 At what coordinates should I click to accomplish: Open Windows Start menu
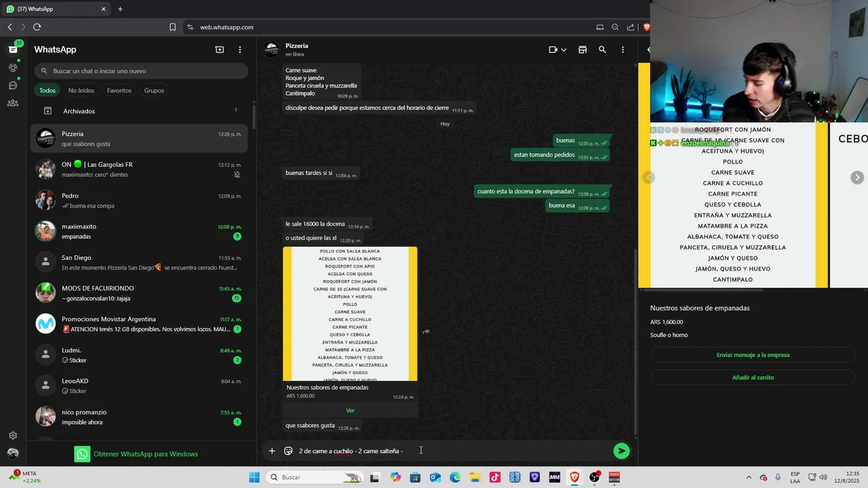pyautogui.click(x=254, y=477)
